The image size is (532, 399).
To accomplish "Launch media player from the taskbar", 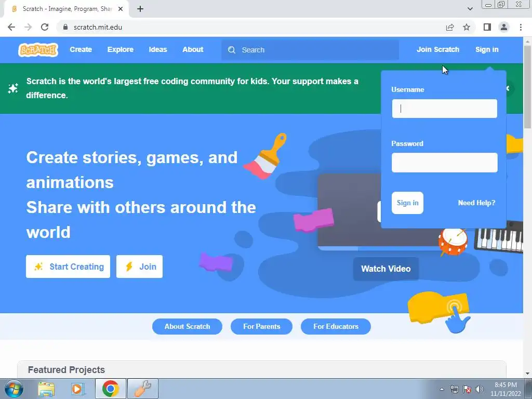I will (78, 389).
